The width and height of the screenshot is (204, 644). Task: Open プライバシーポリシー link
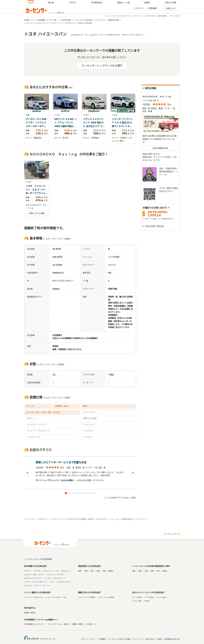[88, 639]
